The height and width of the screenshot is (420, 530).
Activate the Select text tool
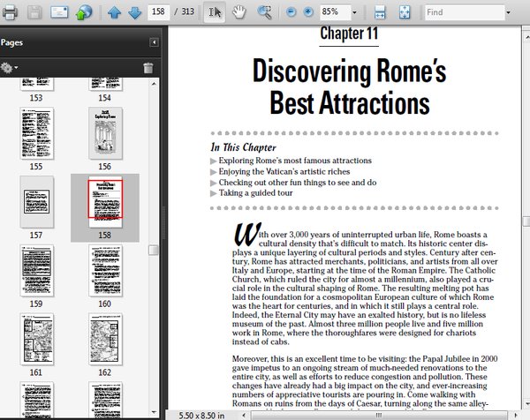coord(214,12)
